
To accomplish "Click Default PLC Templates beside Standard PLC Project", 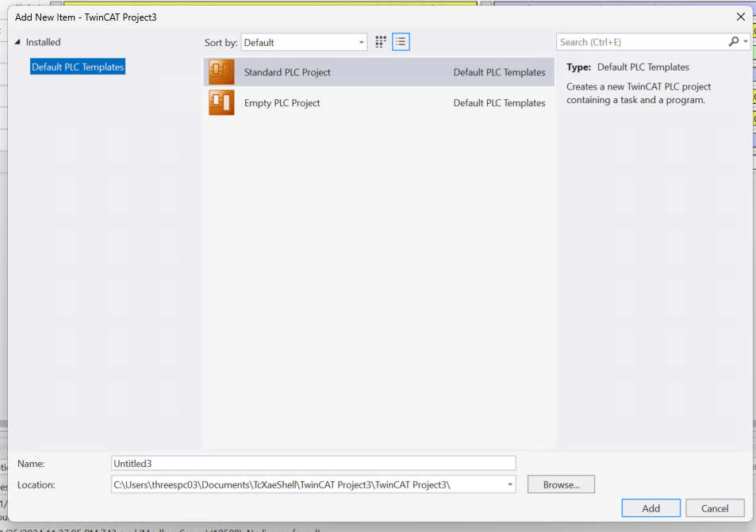I will pyautogui.click(x=499, y=72).
